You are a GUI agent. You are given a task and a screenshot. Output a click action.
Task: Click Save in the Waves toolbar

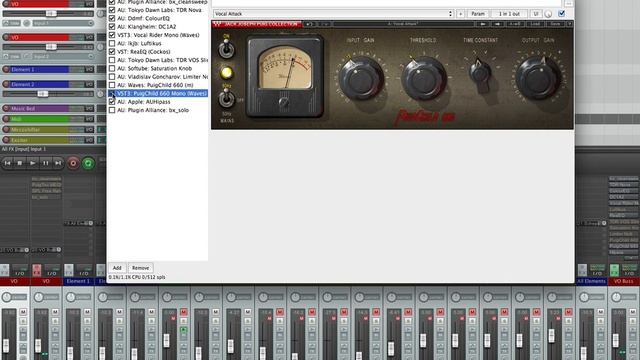(555, 24)
